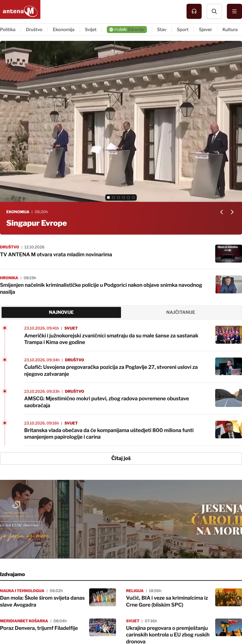Viewport: 242px width, 644px height.
Task: Click the Trump-Kim meeting thumbnail
Action: pyautogui.click(x=228, y=335)
